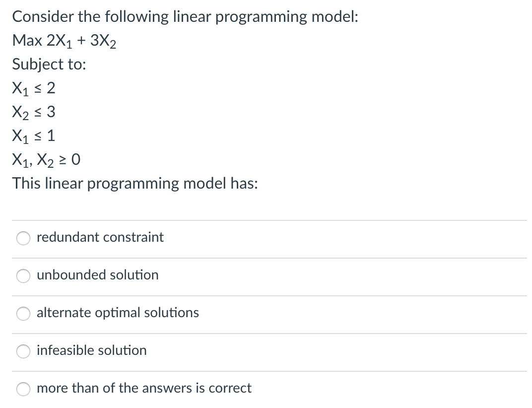The height and width of the screenshot is (408, 532).
Task: Click the constraint 'X1 ≤ 1'
Action: 34,136
